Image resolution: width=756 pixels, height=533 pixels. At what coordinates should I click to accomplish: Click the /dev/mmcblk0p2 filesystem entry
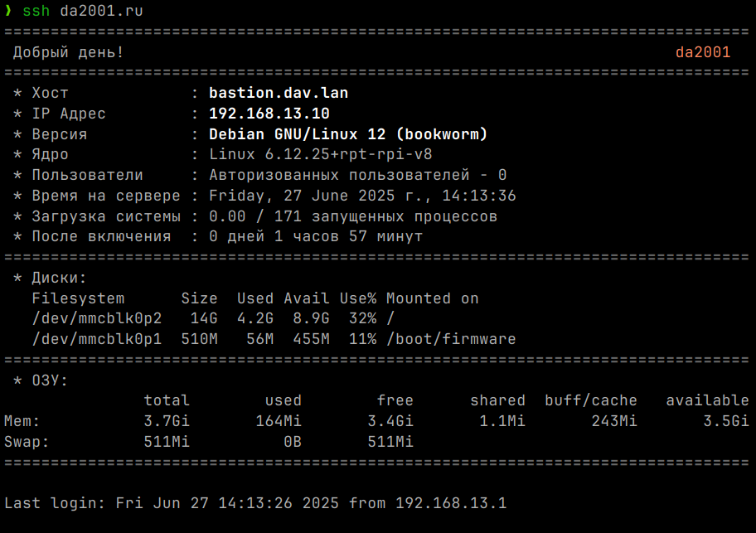tap(96, 318)
